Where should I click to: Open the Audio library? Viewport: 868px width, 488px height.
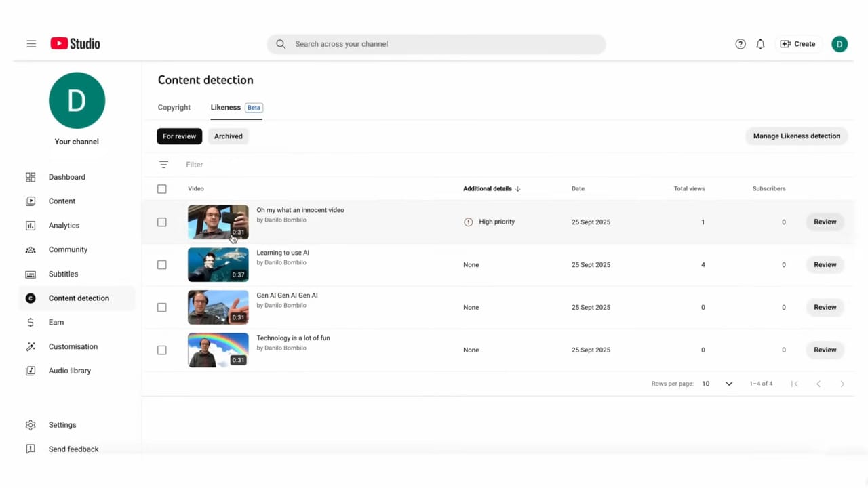tap(69, 371)
